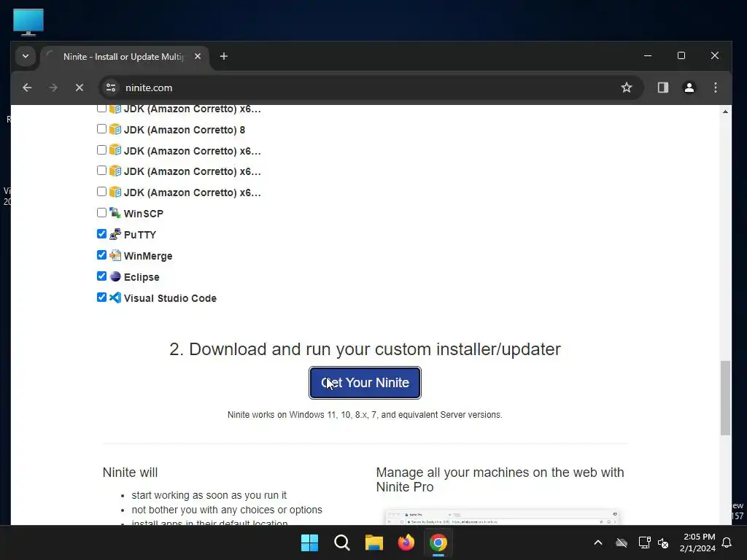Click the Eclipse sphere icon
Screen dimensions: 747x560
(x=115, y=276)
